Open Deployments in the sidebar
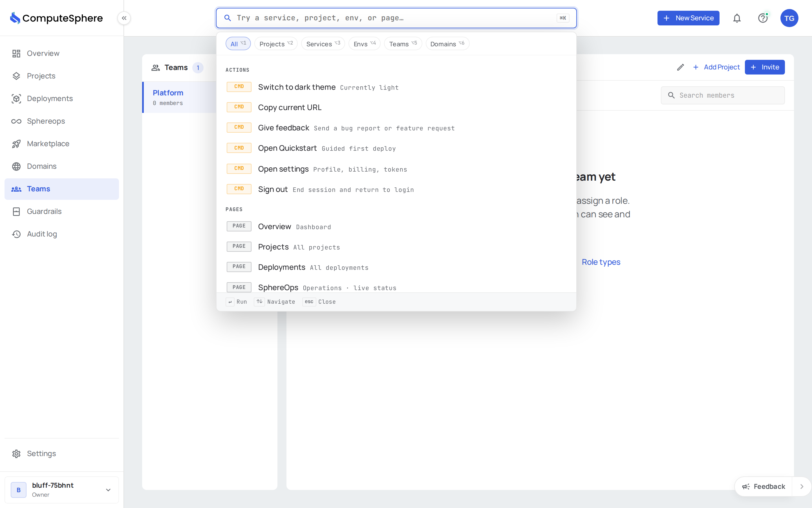This screenshot has width=812, height=508. (62, 98)
